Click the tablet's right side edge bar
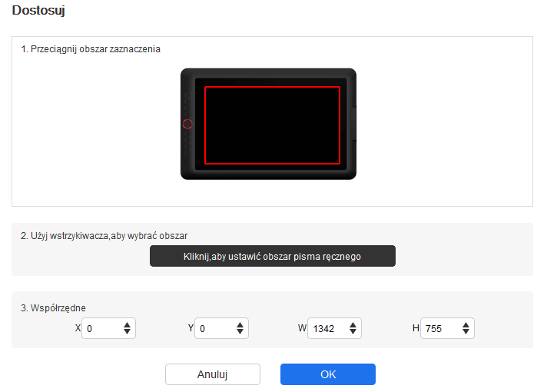 (x=353, y=124)
